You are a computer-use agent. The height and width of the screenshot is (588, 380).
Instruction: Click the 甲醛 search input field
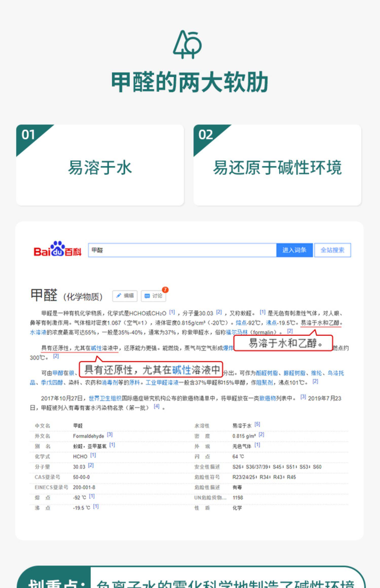point(182,250)
